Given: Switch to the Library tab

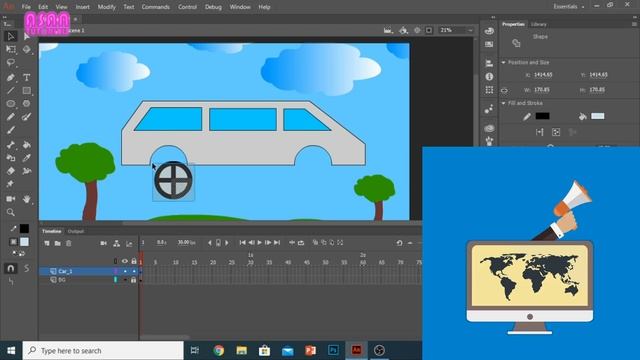Looking at the screenshot, I should 538,24.
